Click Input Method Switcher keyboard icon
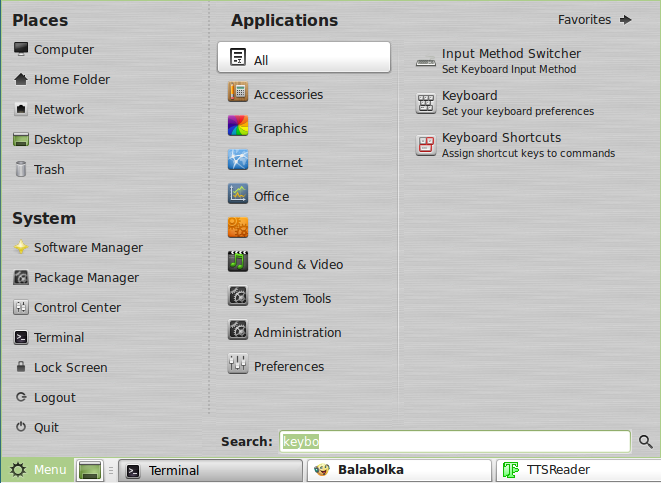This screenshot has width=661, height=483. [x=426, y=62]
